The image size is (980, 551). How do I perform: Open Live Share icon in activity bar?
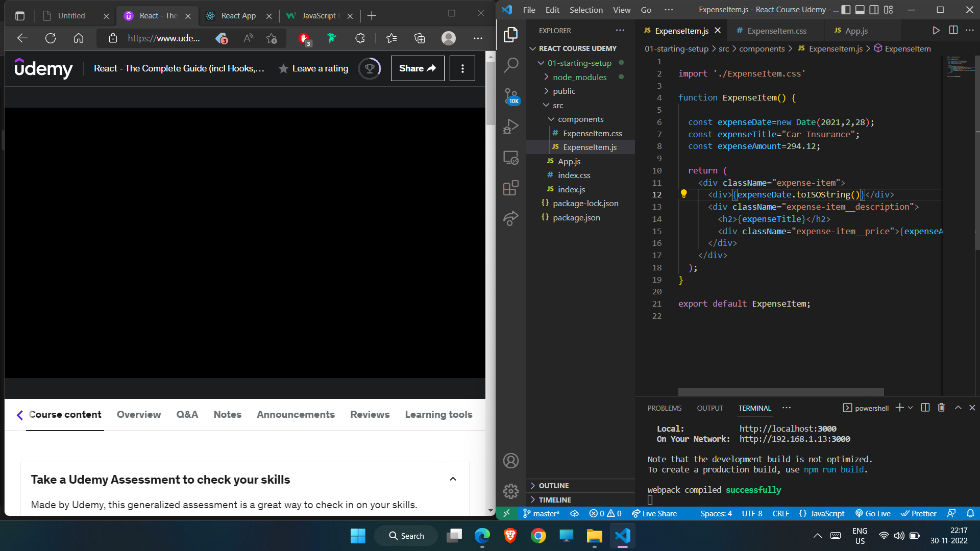pos(511,218)
